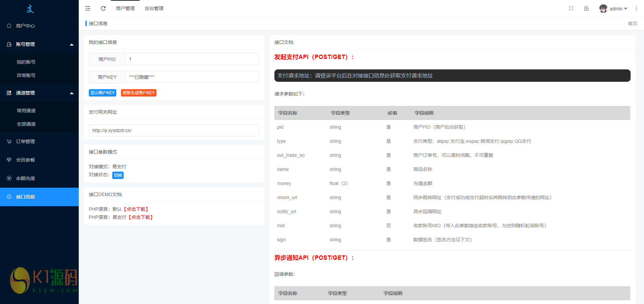The height and width of the screenshot is (304, 644).
Task: Click the logo icon atop the sidebar
Action: point(30,9)
